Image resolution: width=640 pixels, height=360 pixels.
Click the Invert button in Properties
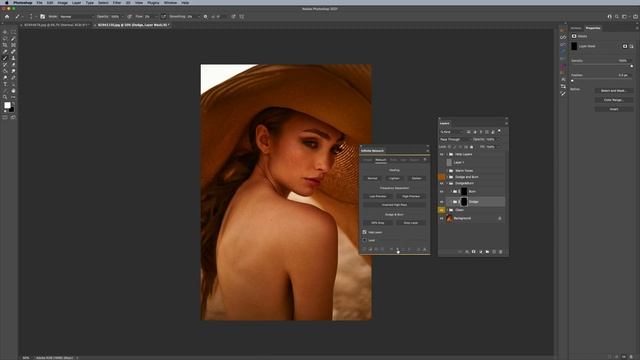pos(613,109)
